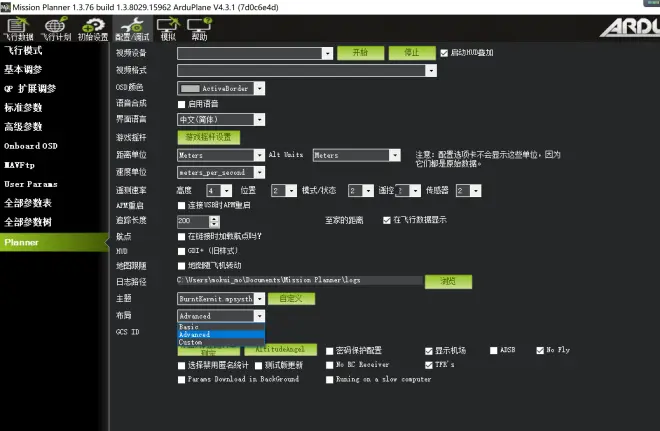Choose Custom in layout list
The height and width of the screenshot is (431, 660).
pos(221,342)
